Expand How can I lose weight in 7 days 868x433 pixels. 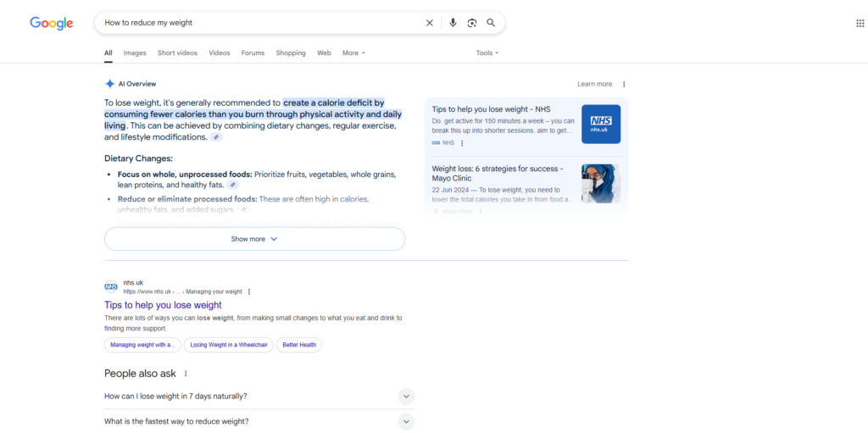(259, 396)
